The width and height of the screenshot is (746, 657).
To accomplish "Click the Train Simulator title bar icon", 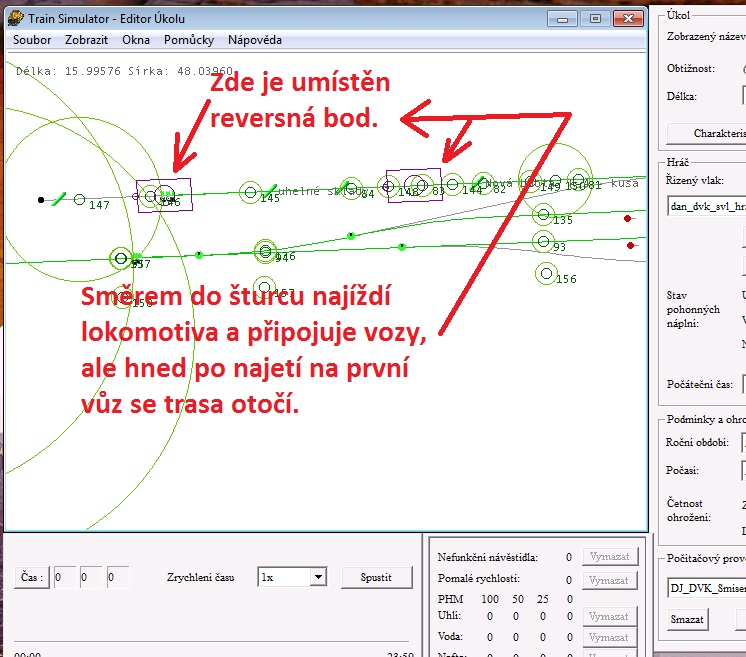I will click(15, 19).
